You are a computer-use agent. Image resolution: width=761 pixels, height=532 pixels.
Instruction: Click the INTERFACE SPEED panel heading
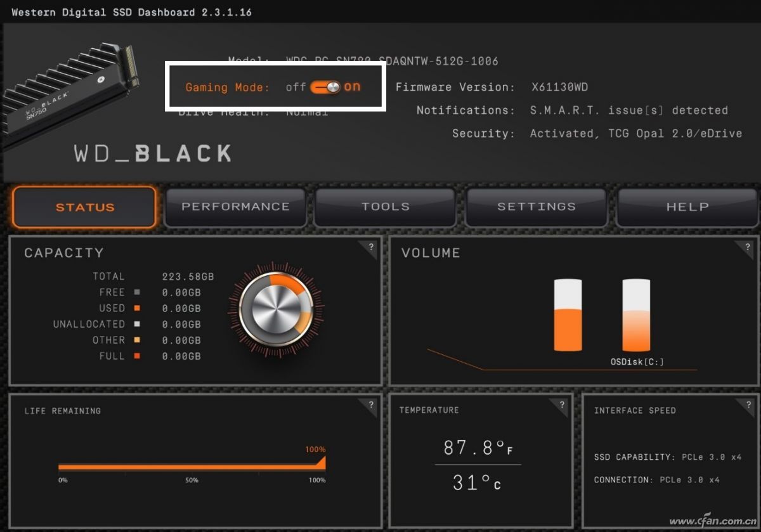(x=635, y=411)
